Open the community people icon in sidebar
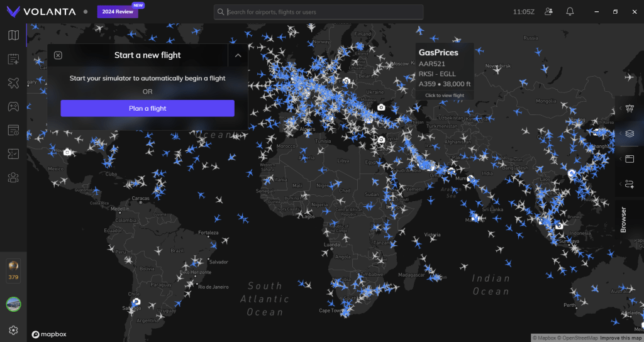The image size is (644, 342). coord(13,178)
